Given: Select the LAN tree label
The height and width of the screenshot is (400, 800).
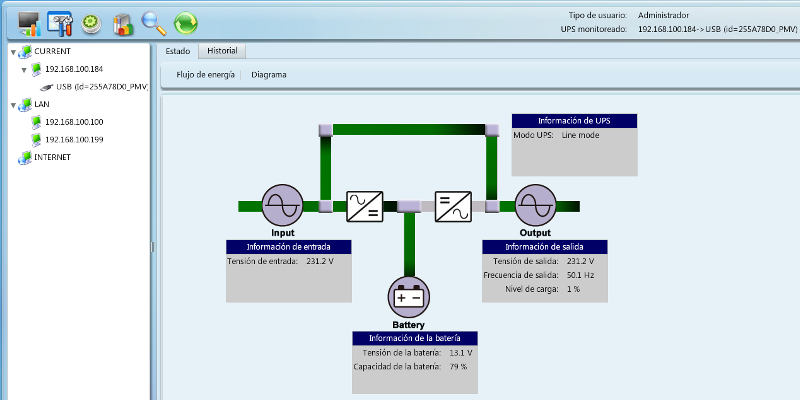Looking at the screenshot, I should point(41,104).
